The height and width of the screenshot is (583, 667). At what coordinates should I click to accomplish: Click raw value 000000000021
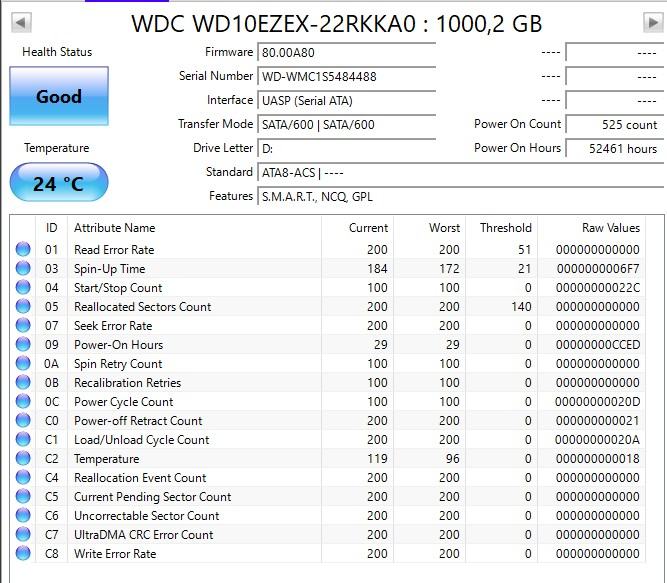(x=598, y=421)
